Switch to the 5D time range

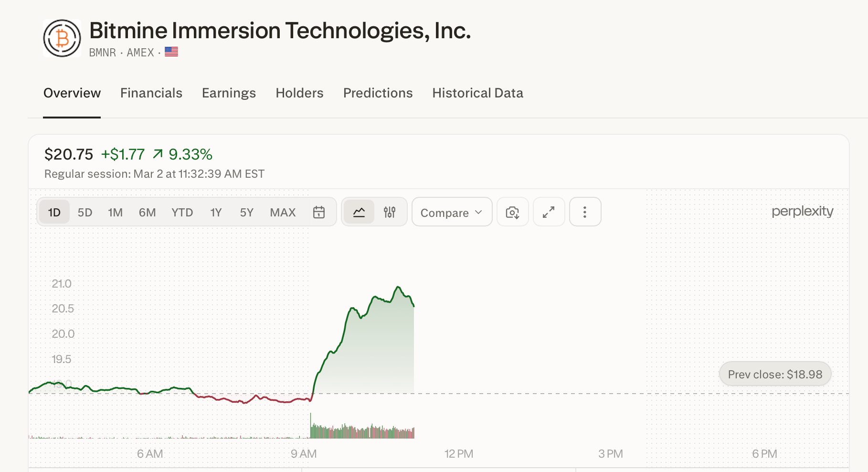click(x=85, y=212)
